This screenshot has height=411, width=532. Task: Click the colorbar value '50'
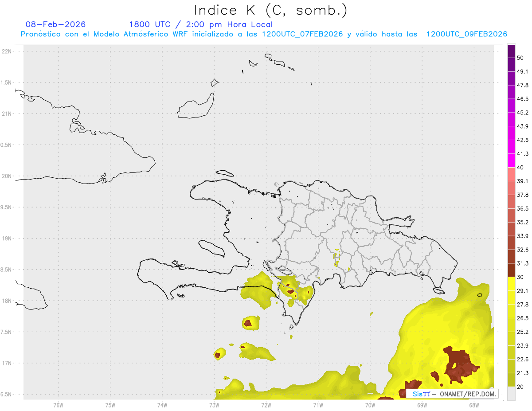[520, 58]
